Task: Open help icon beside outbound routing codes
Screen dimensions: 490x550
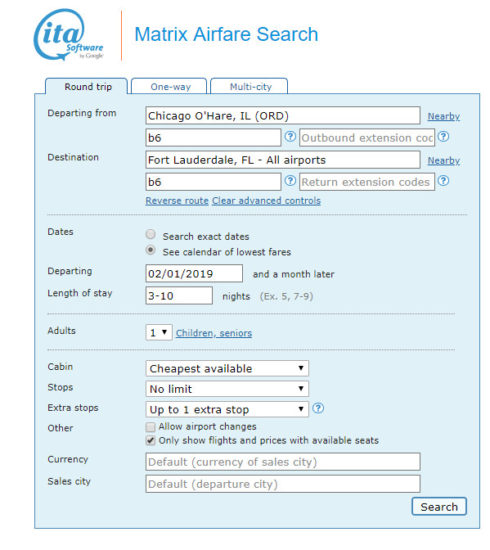Action: 290,136
